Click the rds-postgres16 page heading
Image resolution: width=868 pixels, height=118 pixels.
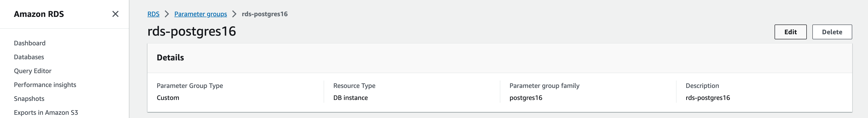[x=192, y=31]
